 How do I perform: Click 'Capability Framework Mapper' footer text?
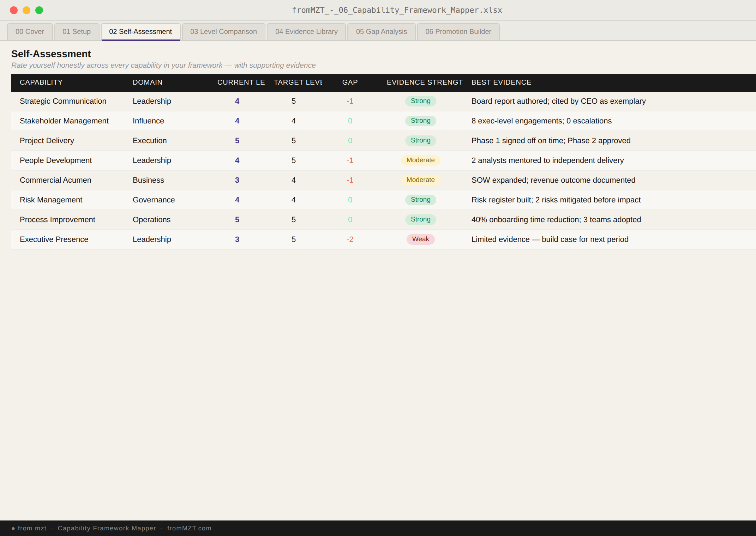(107, 528)
